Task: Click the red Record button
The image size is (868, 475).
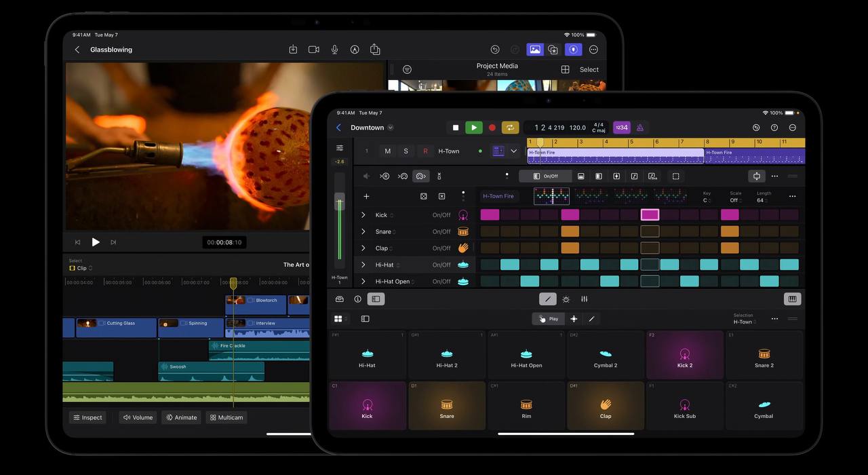Action: 492,128
